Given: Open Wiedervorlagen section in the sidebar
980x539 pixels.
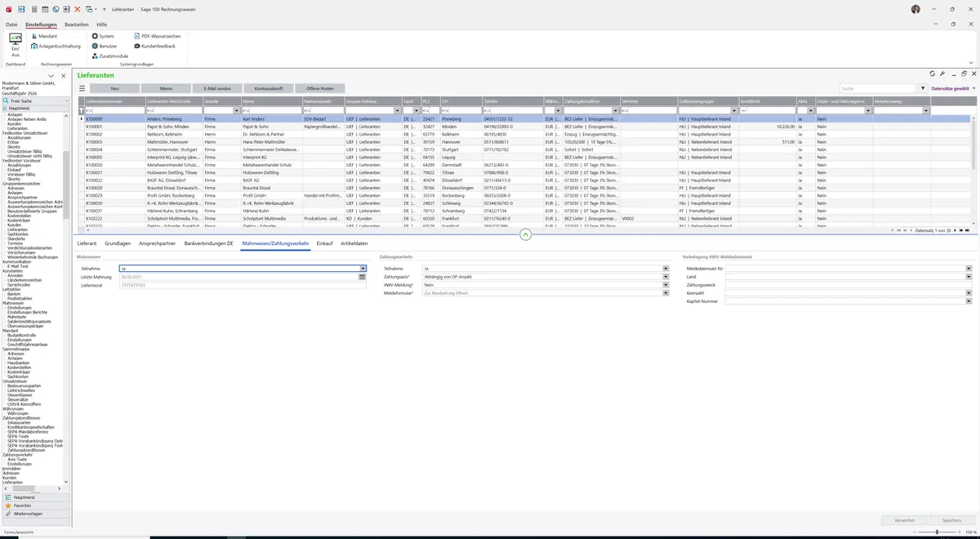Looking at the screenshot, I should (x=34, y=514).
